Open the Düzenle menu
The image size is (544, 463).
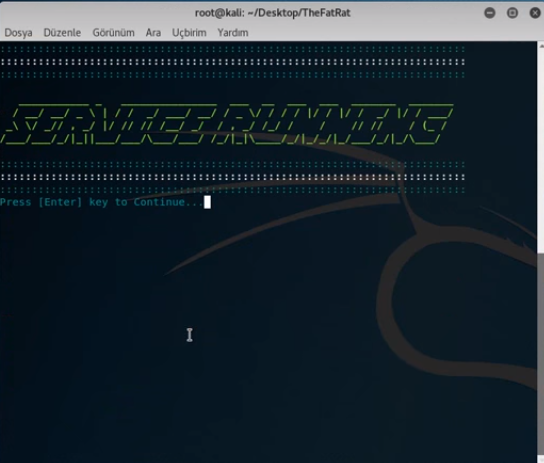click(62, 33)
